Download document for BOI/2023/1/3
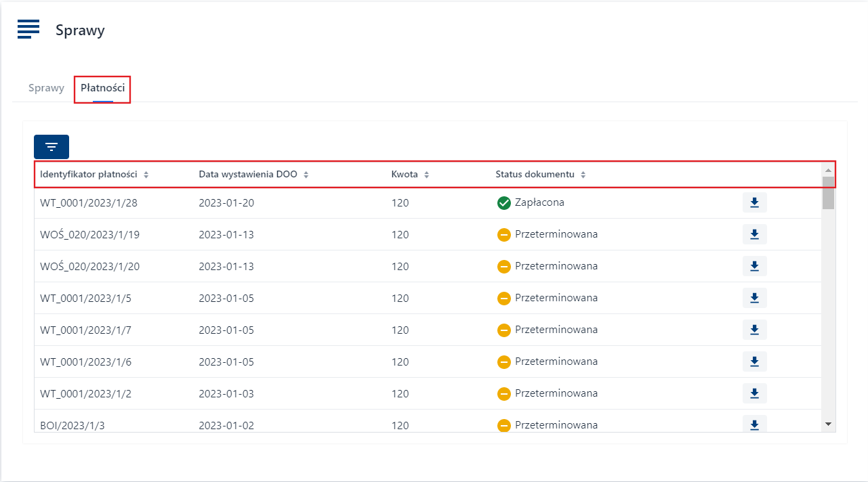This screenshot has width=868, height=482. [x=754, y=424]
